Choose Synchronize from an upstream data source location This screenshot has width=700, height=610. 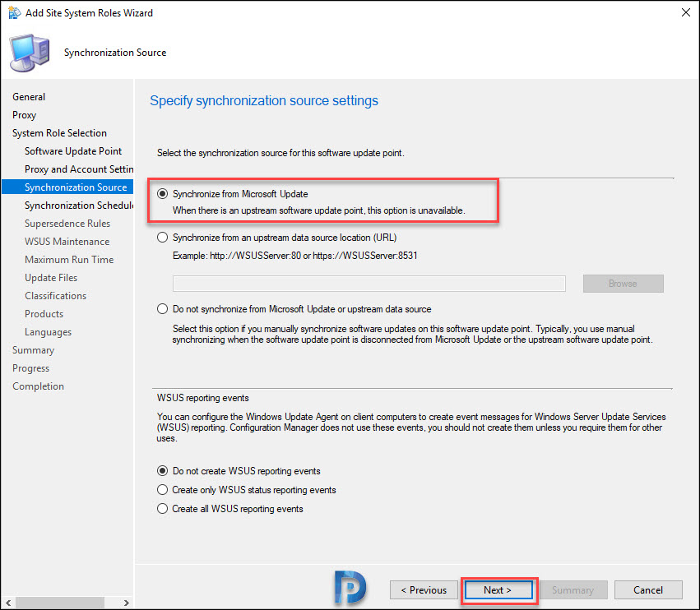click(163, 238)
